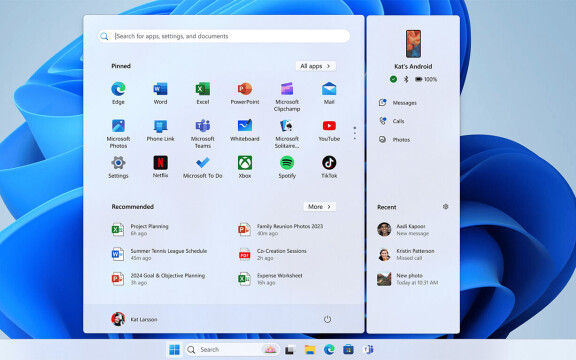Screen dimensions: 576x360
Task: Click Kat Larsson user account
Action: click(x=134, y=319)
